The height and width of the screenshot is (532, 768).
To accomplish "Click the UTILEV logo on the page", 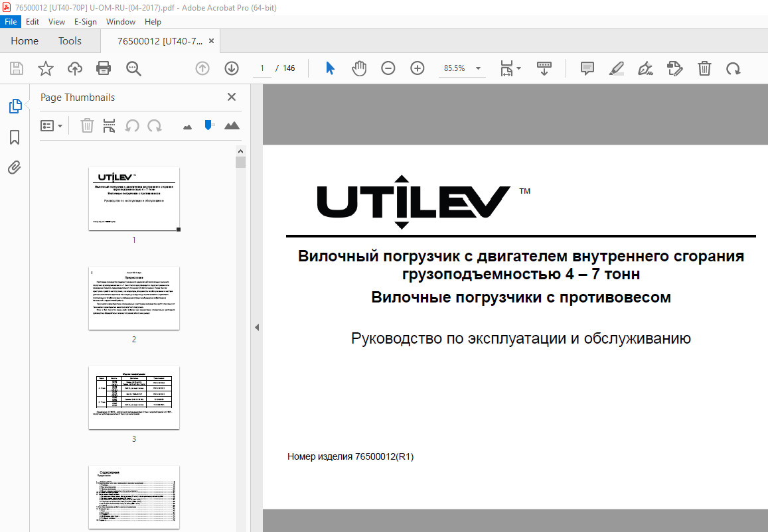I will pyautogui.click(x=414, y=202).
